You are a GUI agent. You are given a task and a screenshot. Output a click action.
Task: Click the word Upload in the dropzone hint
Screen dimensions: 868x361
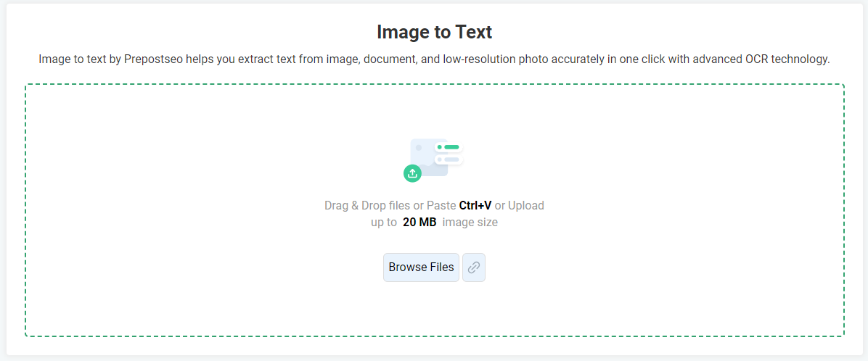click(526, 206)
